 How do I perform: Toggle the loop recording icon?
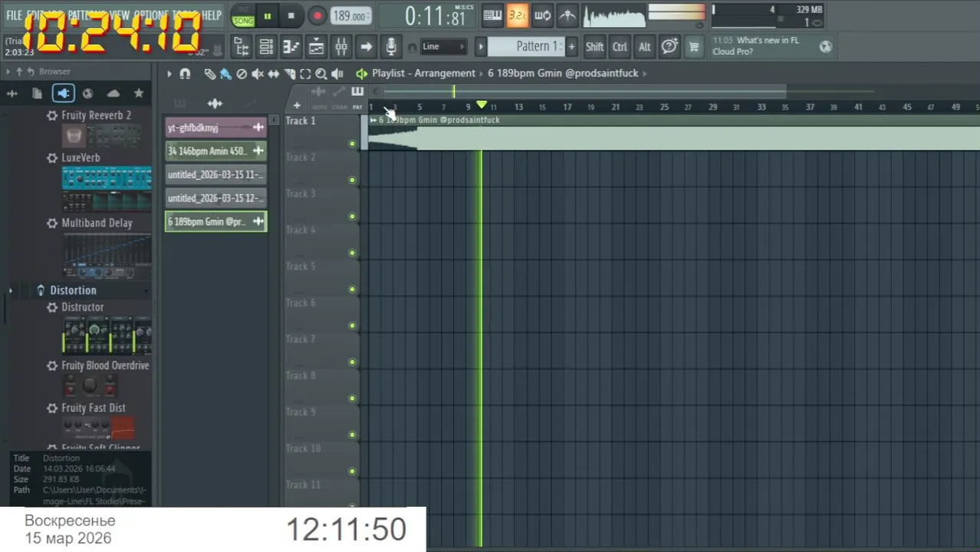[x=542, y=15]
